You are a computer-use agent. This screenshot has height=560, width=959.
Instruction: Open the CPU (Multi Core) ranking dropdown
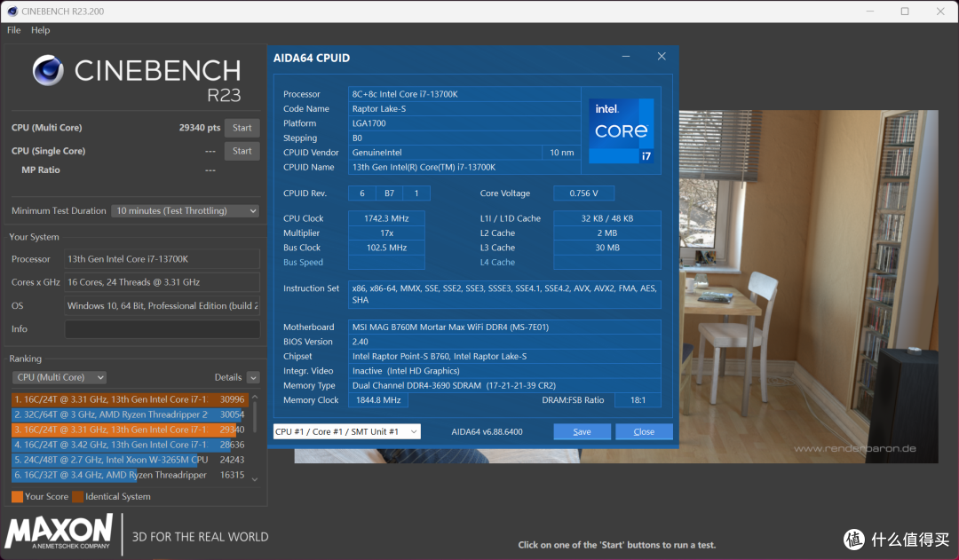coord(59,377)
